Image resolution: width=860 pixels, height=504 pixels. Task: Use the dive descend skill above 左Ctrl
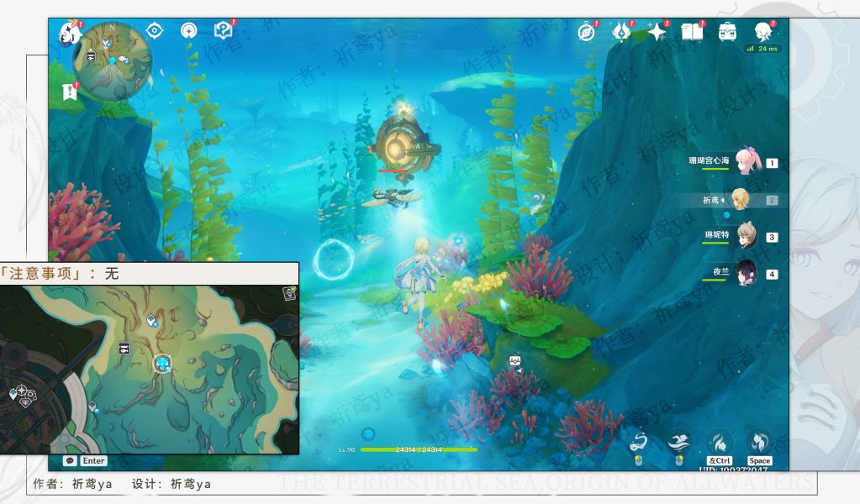tap(719, 442)
